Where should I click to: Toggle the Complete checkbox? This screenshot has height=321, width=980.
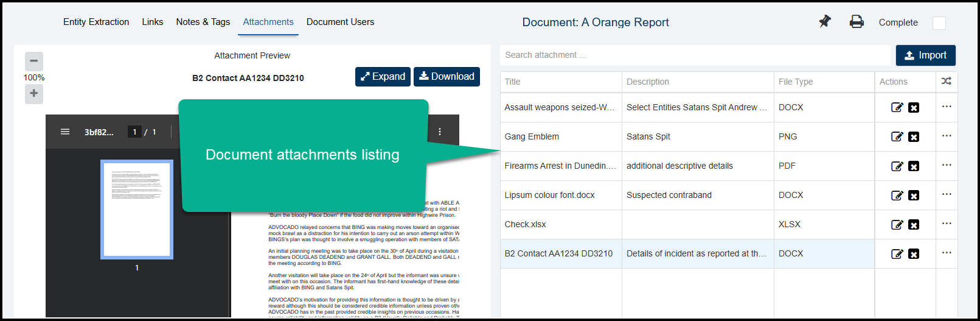coord(939,23)
